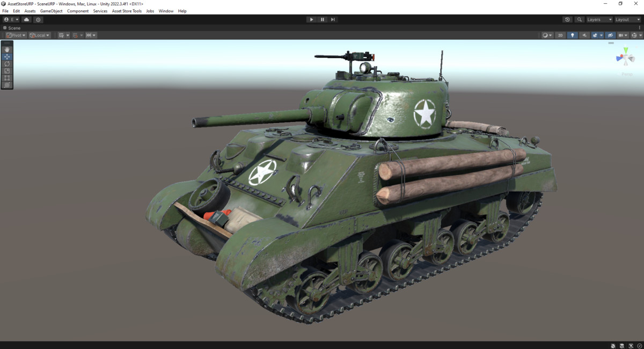Toggle the grid snapping icon
The height and width of the screenshot is (349, 644).
coord(76,35)
